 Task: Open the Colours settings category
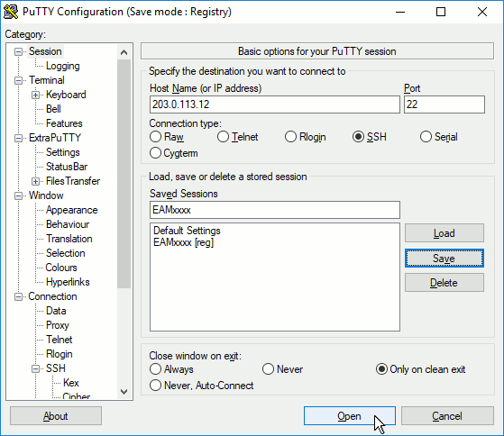pyautogui.click(x=61, y=268)
